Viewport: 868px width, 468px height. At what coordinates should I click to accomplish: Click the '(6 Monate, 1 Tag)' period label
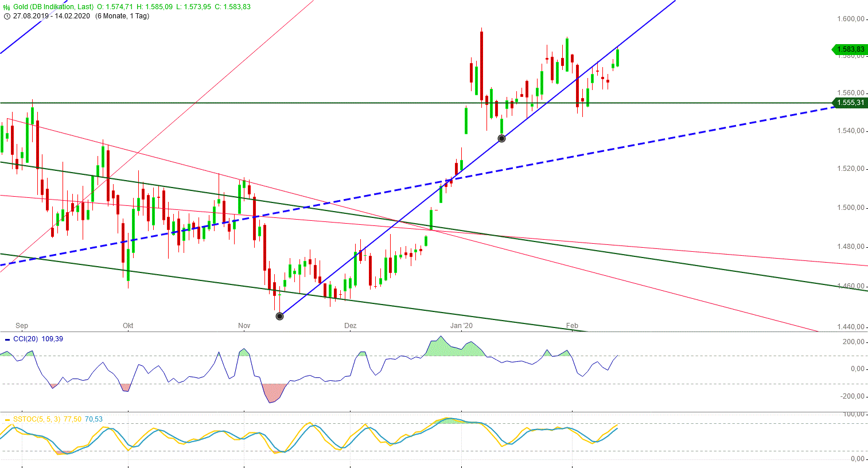coord(122,16)
